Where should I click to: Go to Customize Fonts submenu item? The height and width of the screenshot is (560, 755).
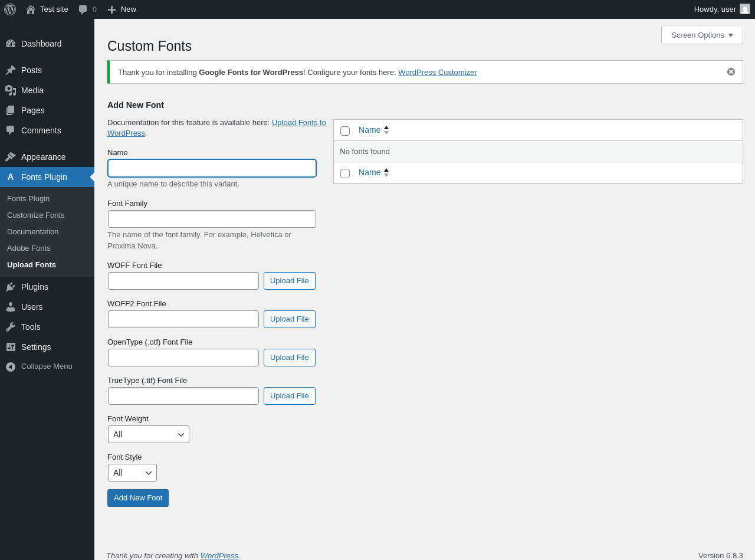click(x=36, y=215)
